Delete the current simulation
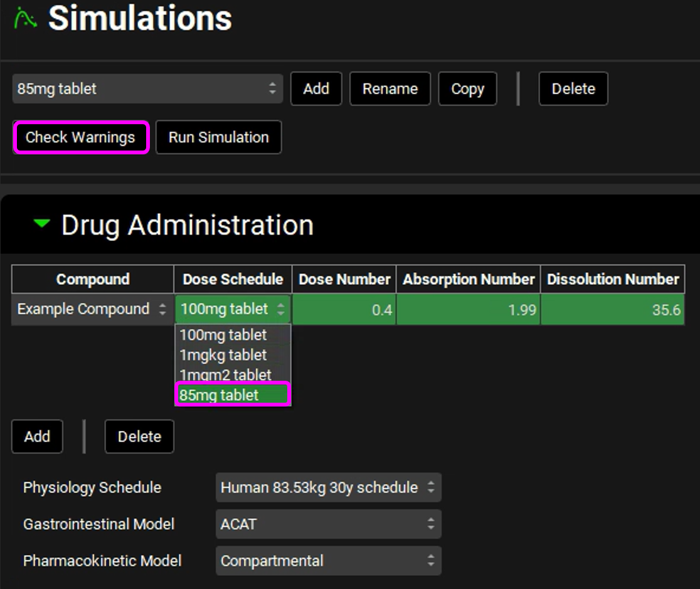The width and height of the screenshot is (700, 589). [573, 88]
